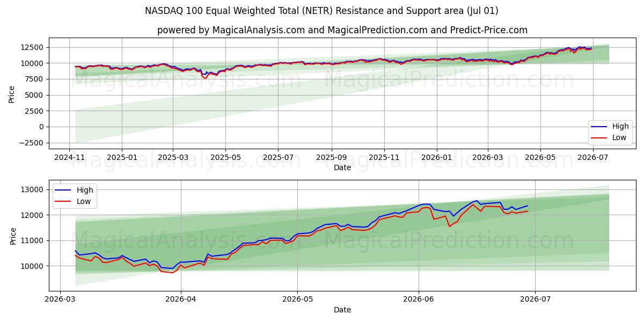Click the top chart 'Price' axis label
Image resolution: width=644 pixels, height=322 pixels.
pos(12,94)
